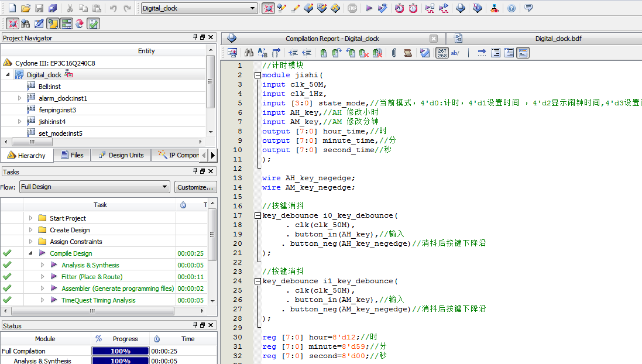Click the Save All icon in the top toolbar
Viewport: 642px width, 364px height.
click(x=53, y=8)
